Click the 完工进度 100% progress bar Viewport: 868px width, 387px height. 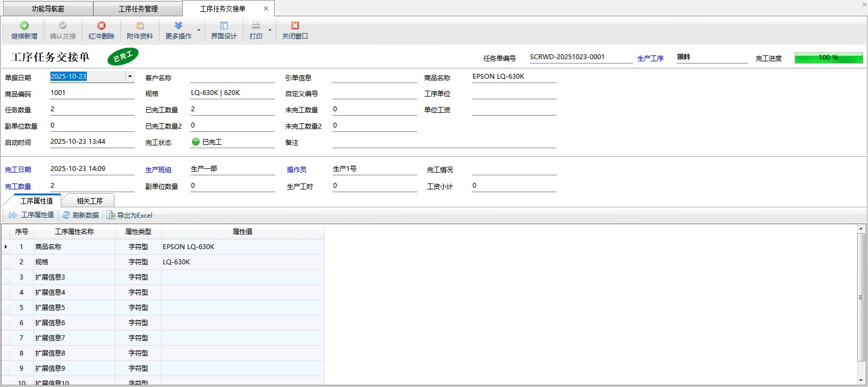coord(828,58)
